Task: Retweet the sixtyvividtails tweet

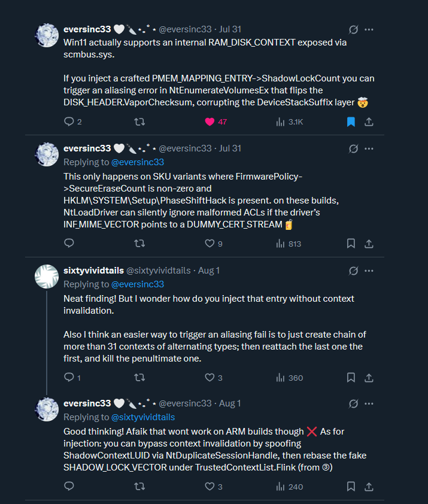Action: [x=139, y=378]
